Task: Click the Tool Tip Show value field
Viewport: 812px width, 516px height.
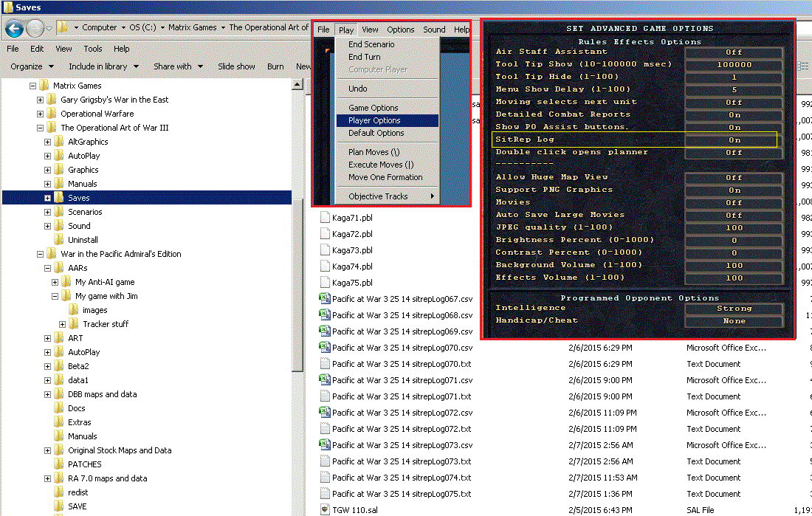Action: point(733,64)
